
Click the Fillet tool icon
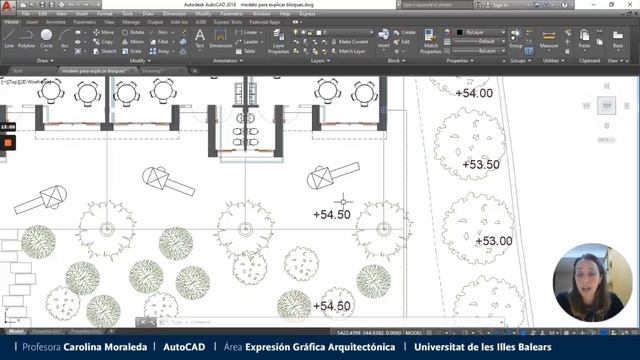coord(153,42)
